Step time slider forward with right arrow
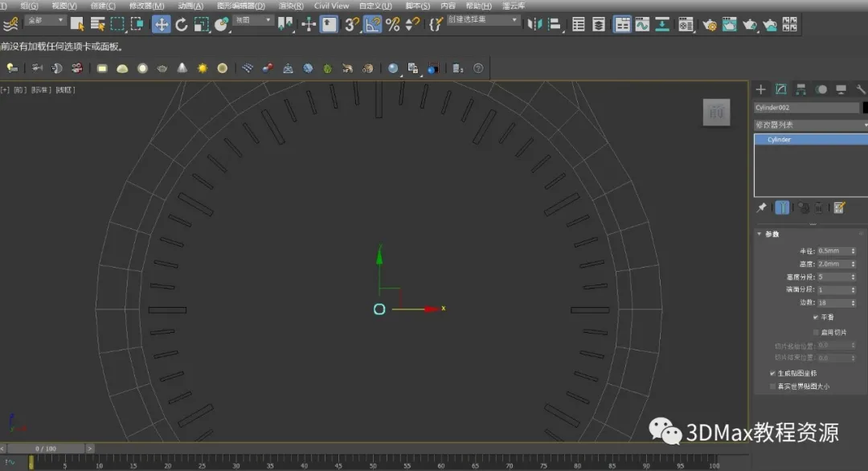 (90, 448)
